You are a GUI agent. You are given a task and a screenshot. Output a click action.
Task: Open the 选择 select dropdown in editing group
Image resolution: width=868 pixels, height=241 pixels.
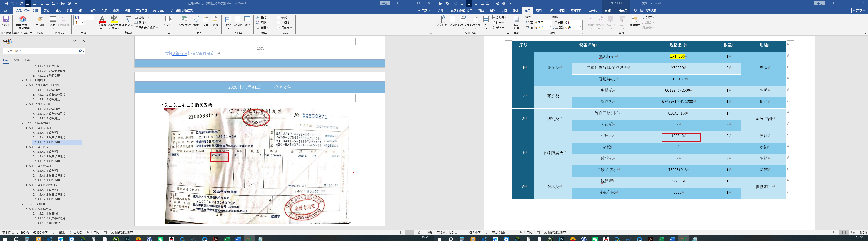pyautogui.click(x=263, y=28)
